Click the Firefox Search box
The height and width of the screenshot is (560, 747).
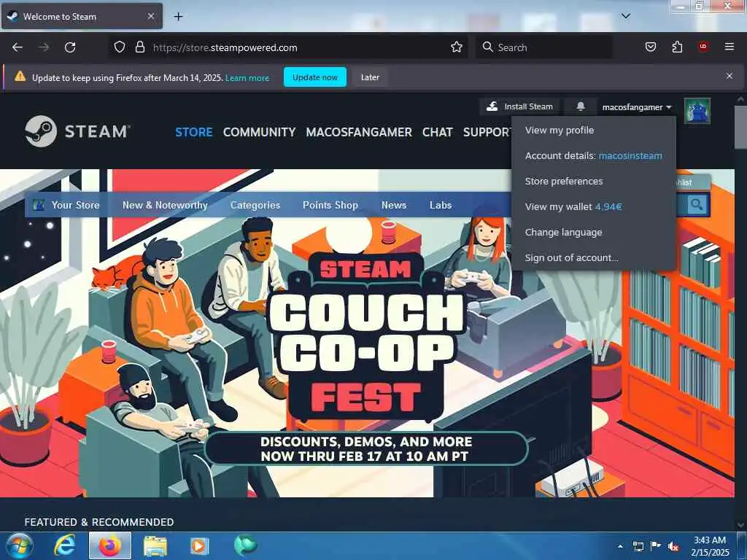(544, 47)
